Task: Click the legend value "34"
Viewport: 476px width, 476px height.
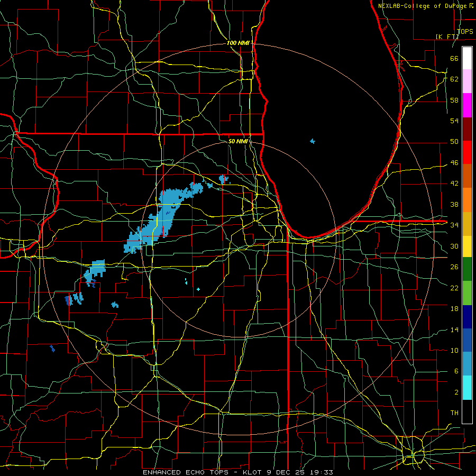Action: [454, 225]
